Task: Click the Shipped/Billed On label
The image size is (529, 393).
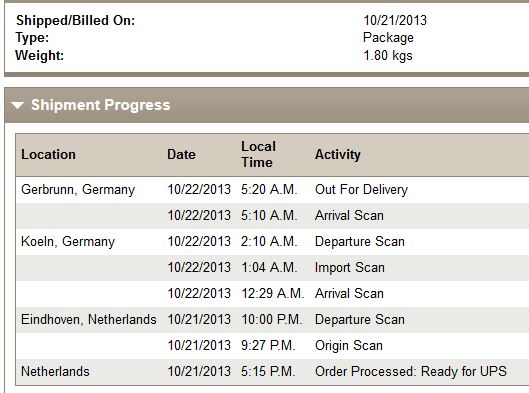Action: (76, 20)
